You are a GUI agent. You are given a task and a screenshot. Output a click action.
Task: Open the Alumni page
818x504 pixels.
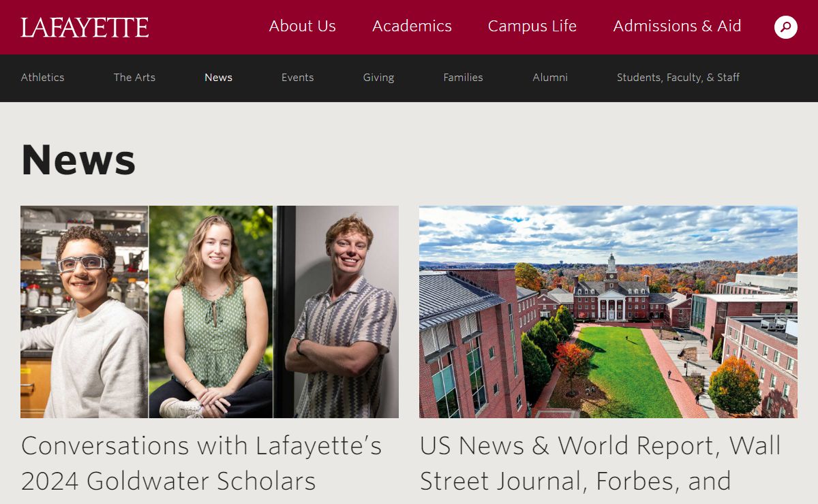[x=550, y=78]
